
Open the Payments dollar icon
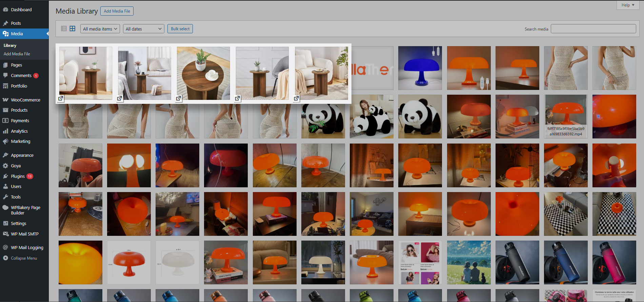[x=5, y=120]
